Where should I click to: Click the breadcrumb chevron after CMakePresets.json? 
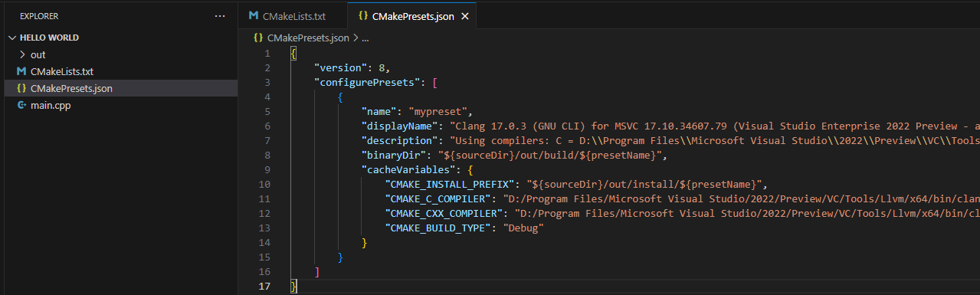coord(356,37)
